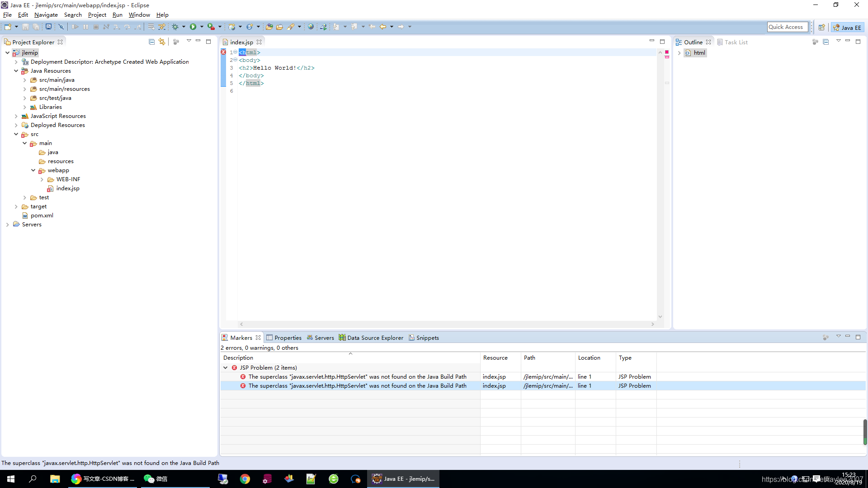868x488 pixels.
Task: Click the green Run button in toolbar
Action: pyautogui.click(x=193, y=27)
